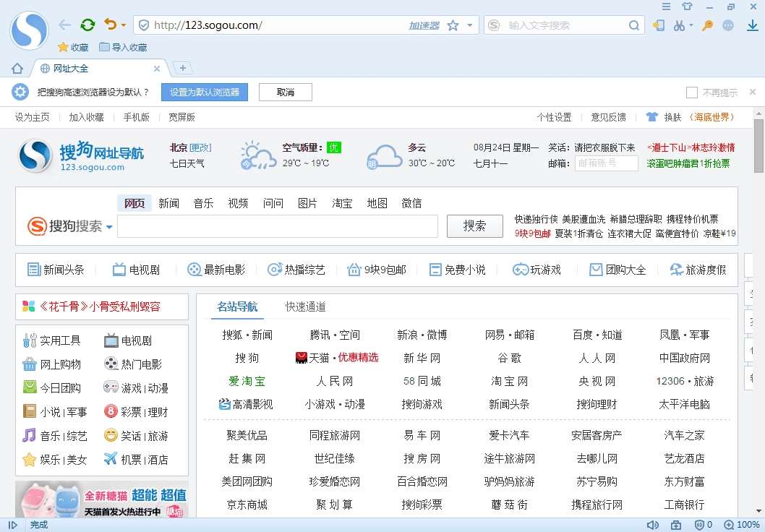
Task: Open a new tab with plus button
Action: tap(183, 68)
